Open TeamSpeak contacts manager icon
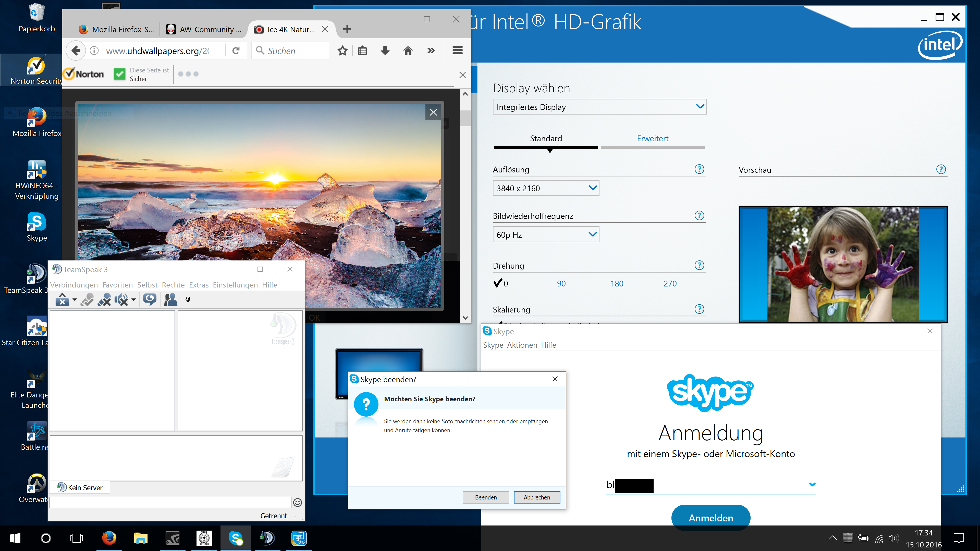The image size is (980, 551). point(170,300)
